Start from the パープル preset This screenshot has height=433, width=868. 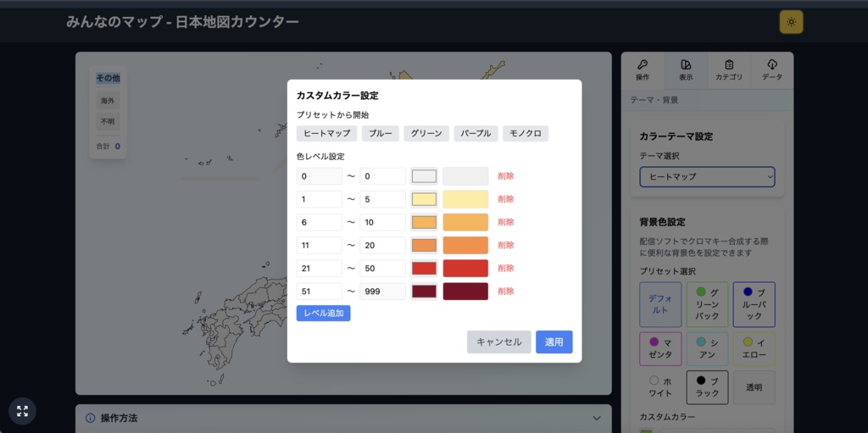pyautogui.click(x=476, y=133)
